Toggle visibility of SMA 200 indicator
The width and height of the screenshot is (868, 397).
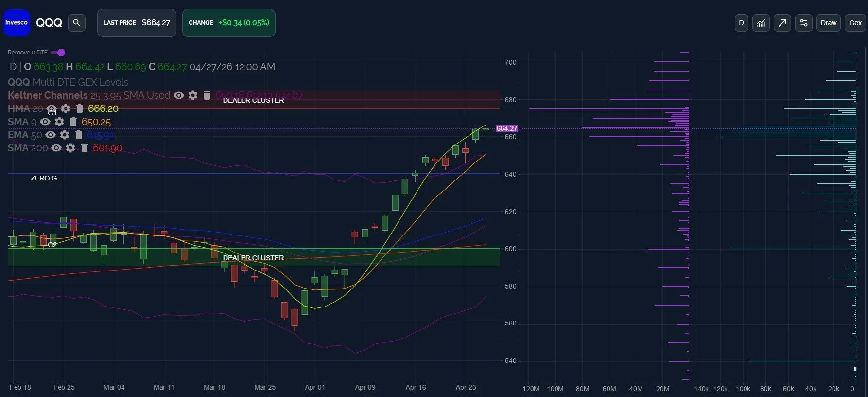pos(56,148)
